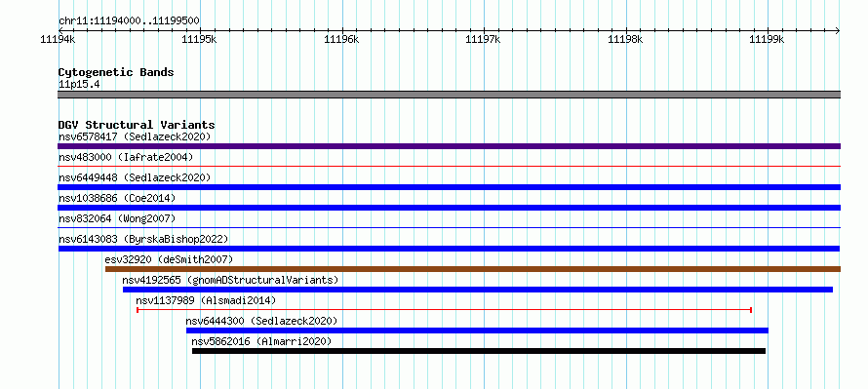This screenshot has width=868, height=389.
Task: Select the brown esv32920 variant bar
Action: tap(473, 269)
